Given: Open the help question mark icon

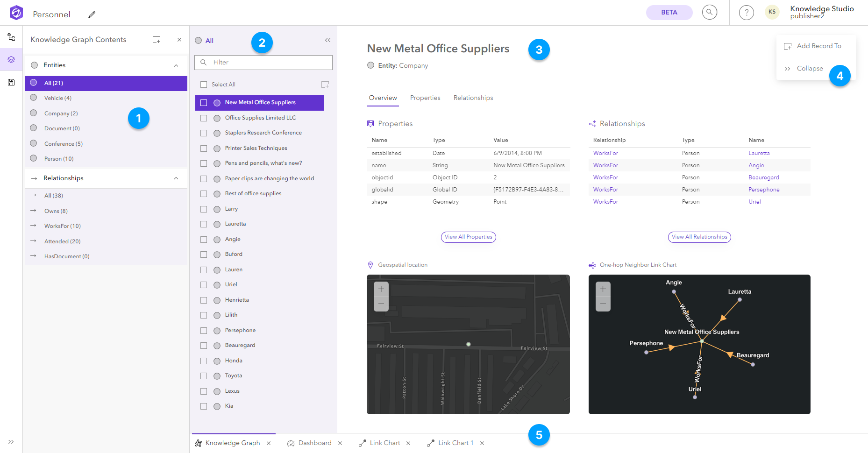Looking at the screenshot, I should click(746, 13).
